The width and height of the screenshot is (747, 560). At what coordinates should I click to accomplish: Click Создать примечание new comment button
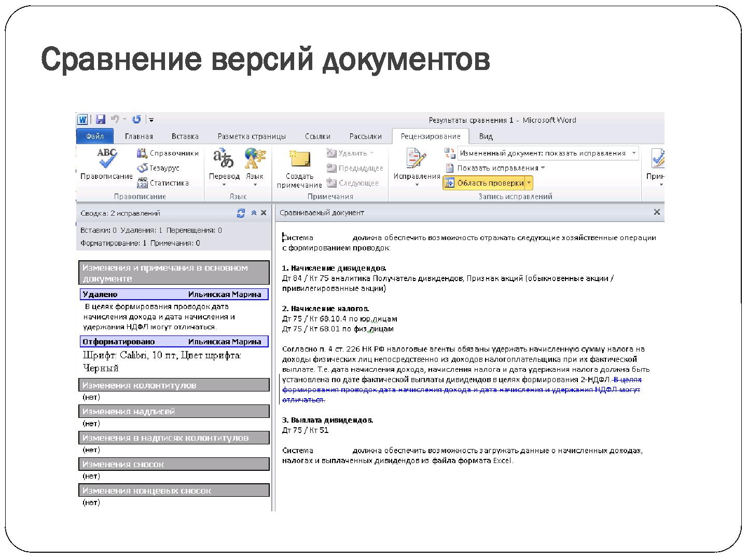pos(299,169)
